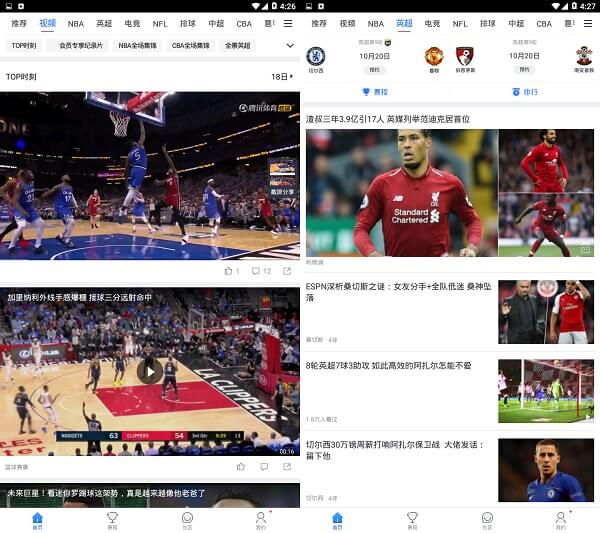The width and height of the screenshot is (600, 533).
Task: Select the 会员专享纪录片 category chip
Action: (x=78, y=46)
